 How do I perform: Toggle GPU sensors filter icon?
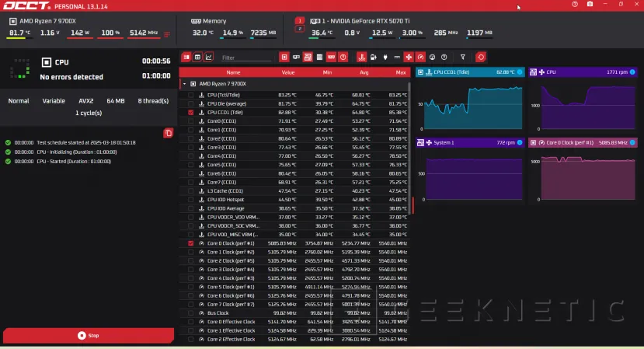[296, 58]
